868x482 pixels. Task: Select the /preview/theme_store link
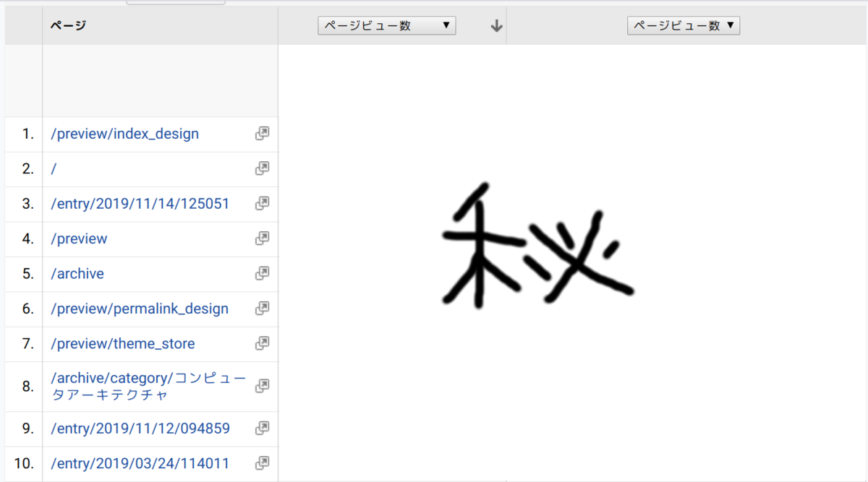pyautogui.click(x=122, y=343)
